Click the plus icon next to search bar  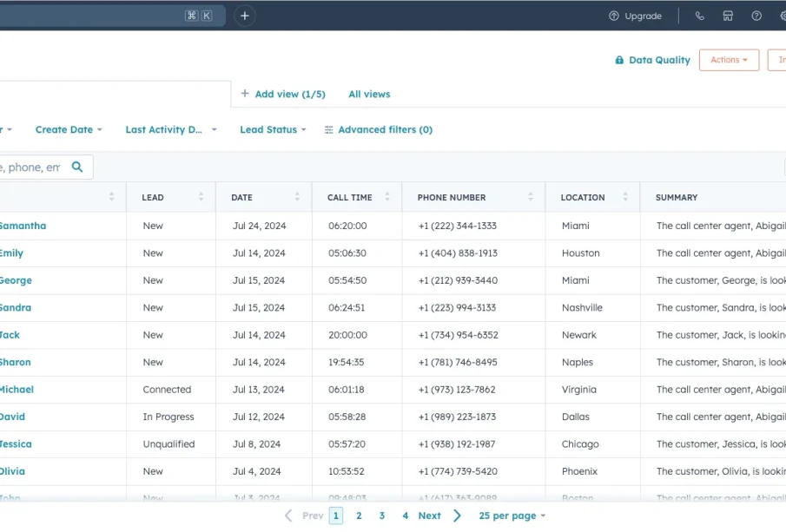tap(245, 16)
